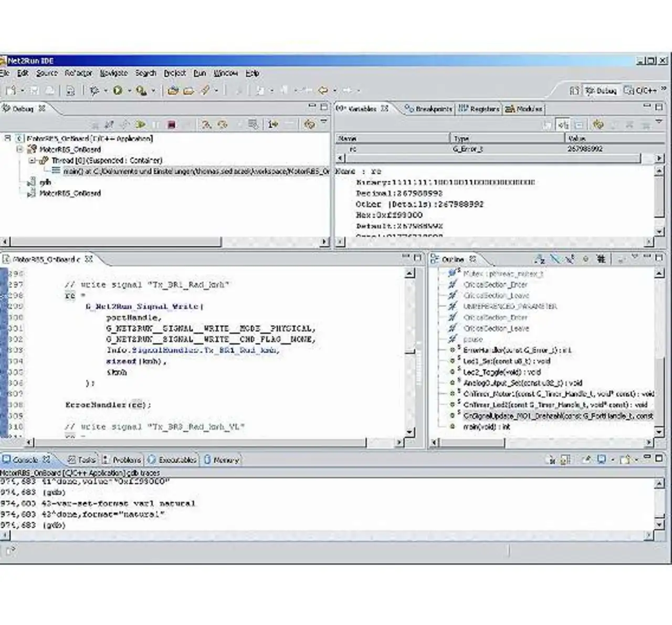
Task: Toggle Instruction Stepping Mode icon
Action: (272, 124)
